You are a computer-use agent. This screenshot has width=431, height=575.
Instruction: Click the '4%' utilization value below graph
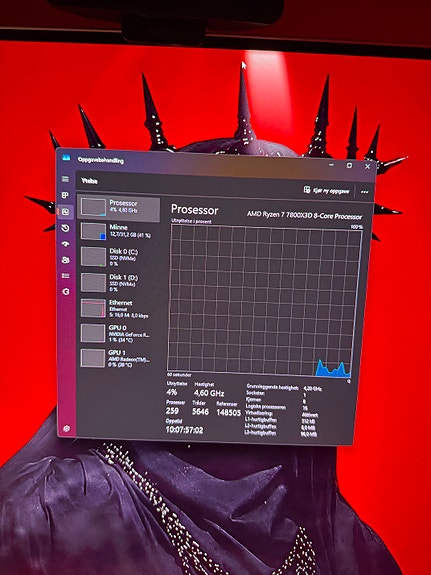click(x=172, y=392)
